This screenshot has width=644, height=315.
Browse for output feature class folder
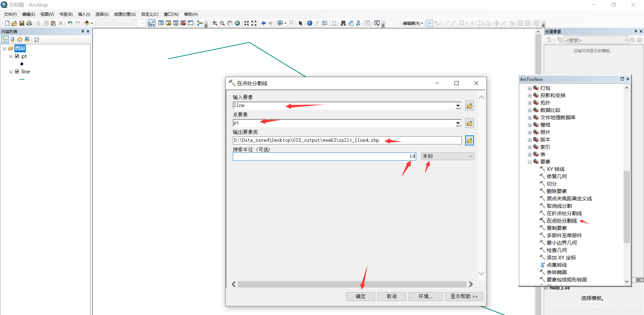[470, 140]
